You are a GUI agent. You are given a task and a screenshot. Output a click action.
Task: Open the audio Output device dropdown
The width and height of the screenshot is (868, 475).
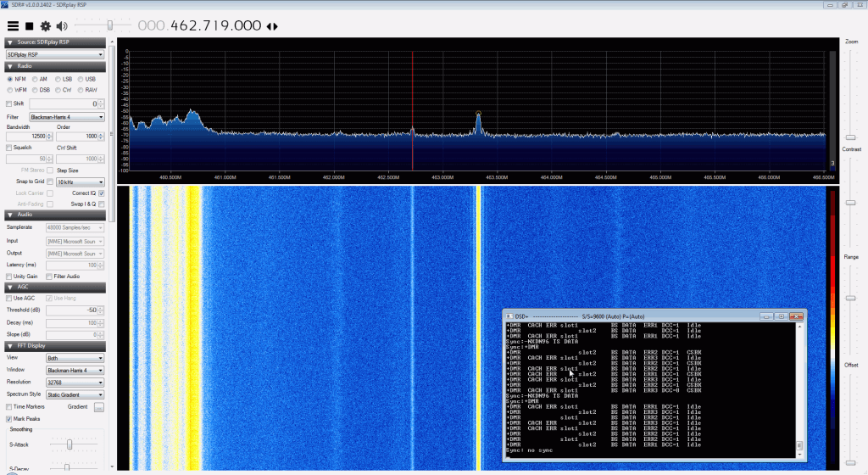[75, 254]
